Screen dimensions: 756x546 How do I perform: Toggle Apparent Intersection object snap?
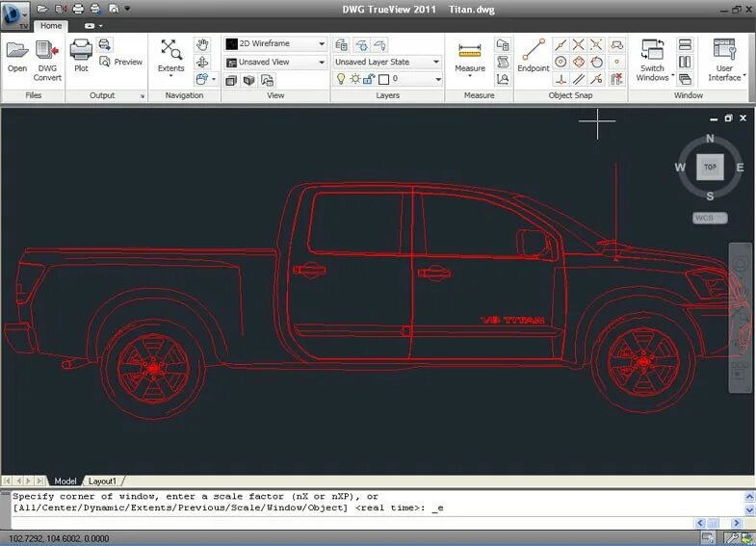click(x=596, y=45)
